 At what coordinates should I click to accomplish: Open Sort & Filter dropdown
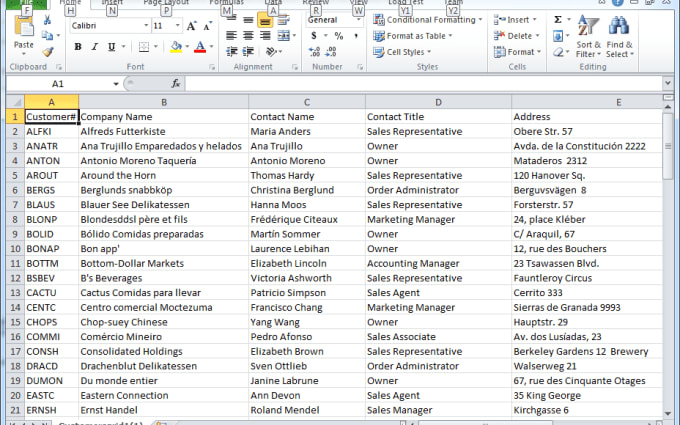click(588, 49)
